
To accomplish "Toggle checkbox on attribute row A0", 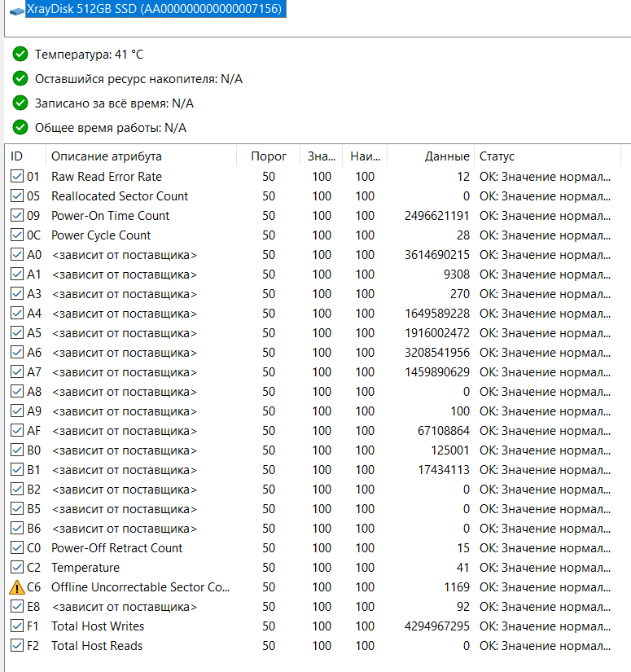I will click(x=17, y=255).
